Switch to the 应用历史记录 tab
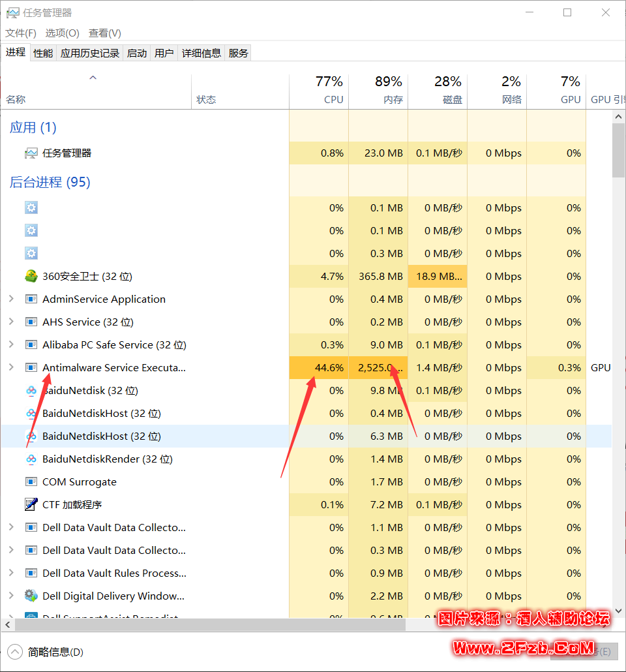 89,53
